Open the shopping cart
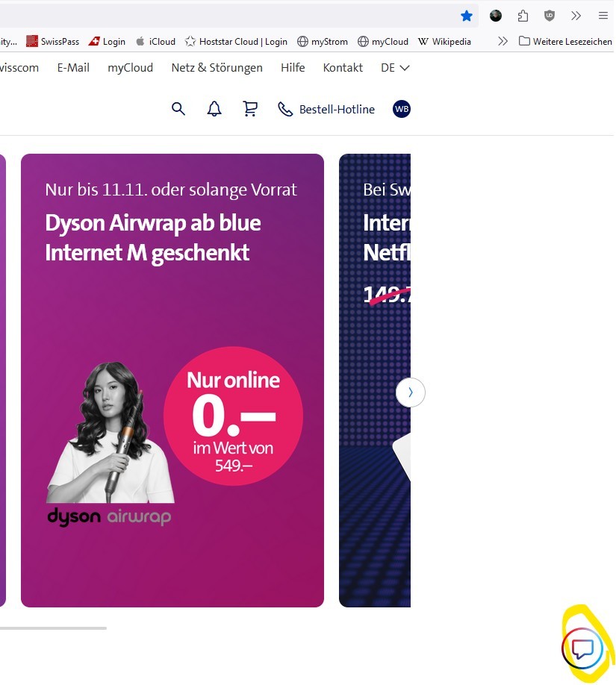616x685 pixels. [x=250, y=109]
